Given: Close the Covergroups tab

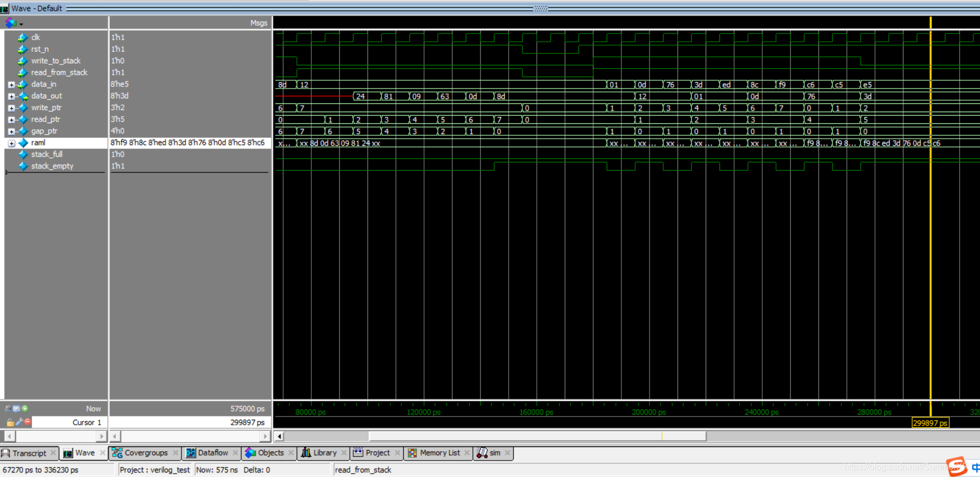Looking at the screenshot, I should 175,453.
